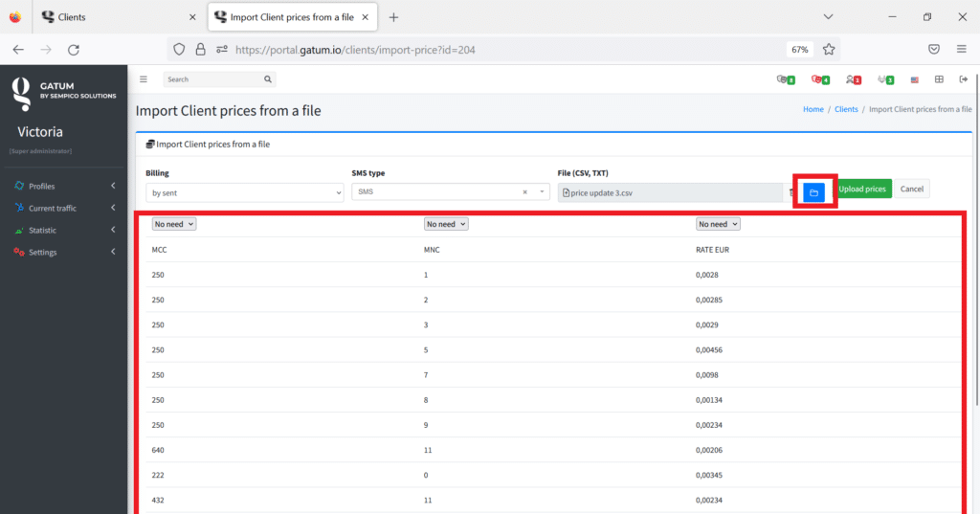Toggle the sidebar hamburger menu

click(x=144, y=79)
